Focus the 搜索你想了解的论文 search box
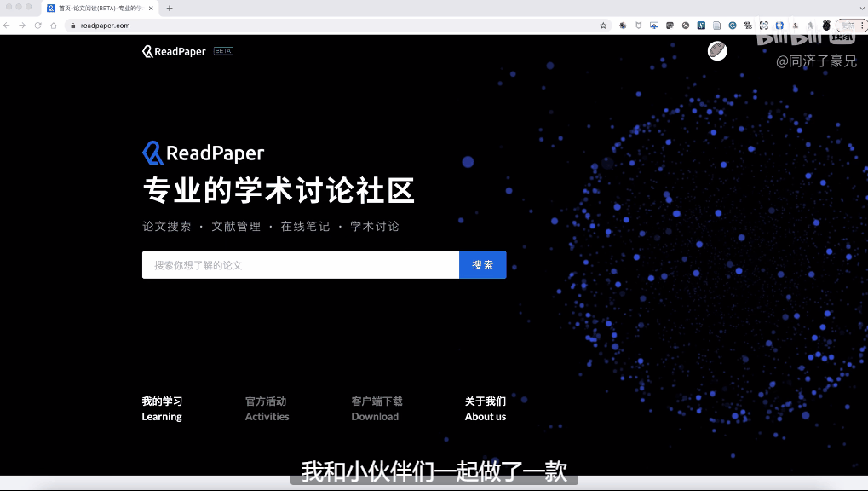Viewport: 868px width, 491px height. pyautogui.click(x=301, y=265)
